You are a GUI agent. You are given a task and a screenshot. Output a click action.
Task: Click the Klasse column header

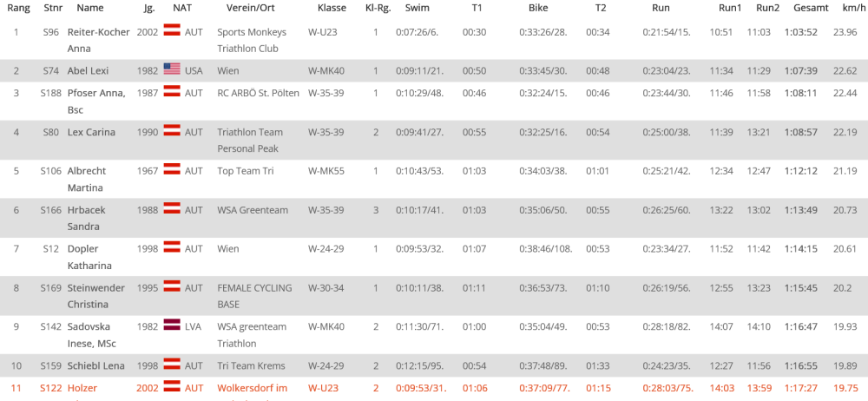(332, 8)
